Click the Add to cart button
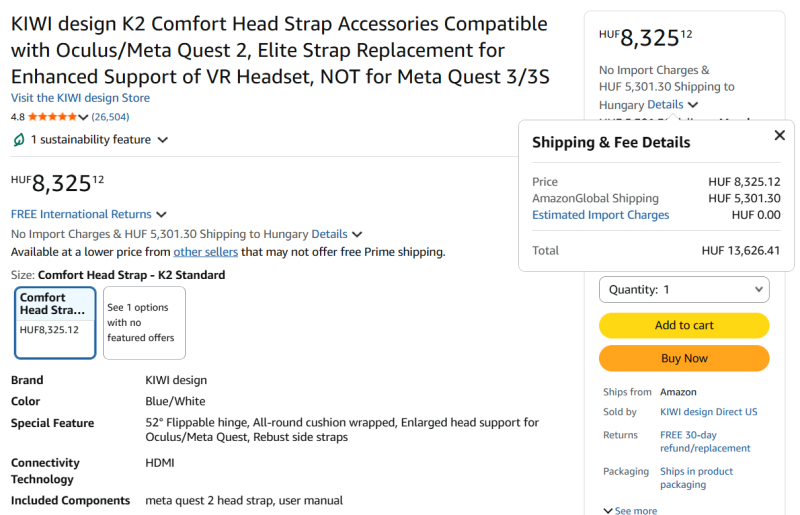Viewport: 800px width, 515px height. (684, 325)
